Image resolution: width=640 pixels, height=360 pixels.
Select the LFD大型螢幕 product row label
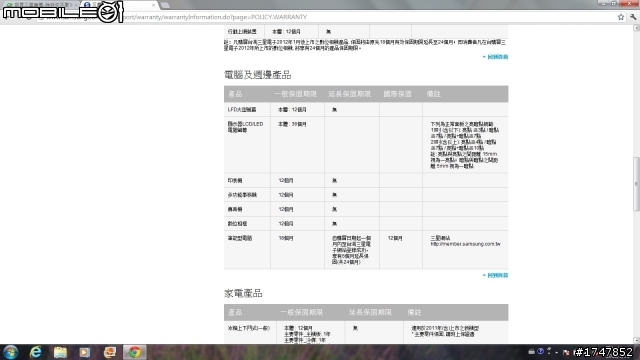pyautogui.click(x=242, y=109)
